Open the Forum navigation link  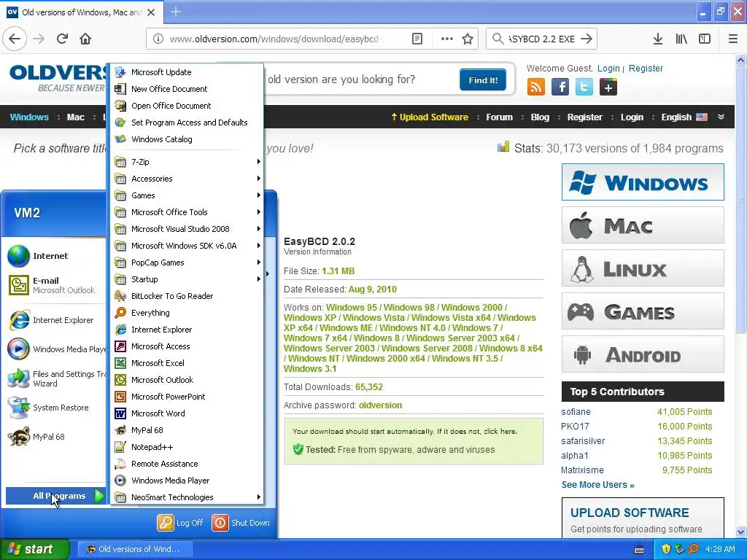pos(499,117)
